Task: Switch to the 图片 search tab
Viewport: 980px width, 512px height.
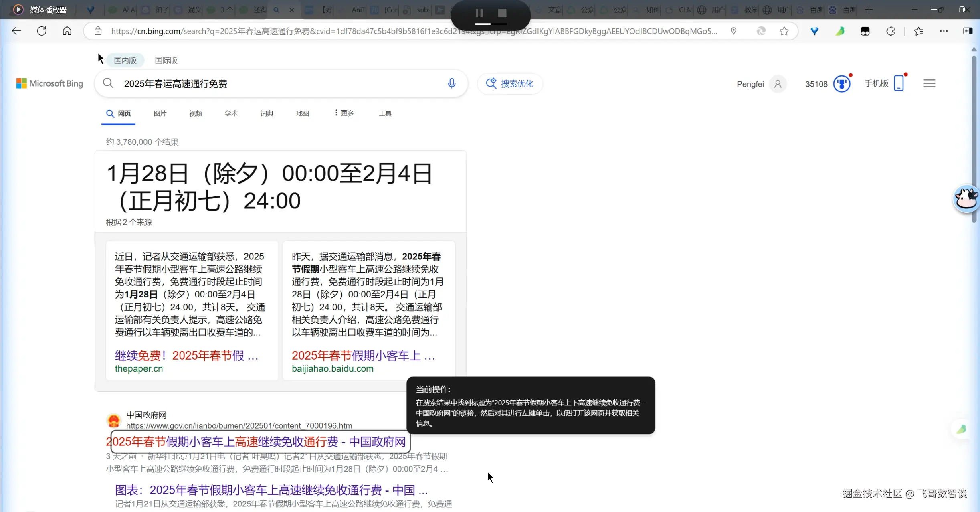Action: (x=160, y=113)
